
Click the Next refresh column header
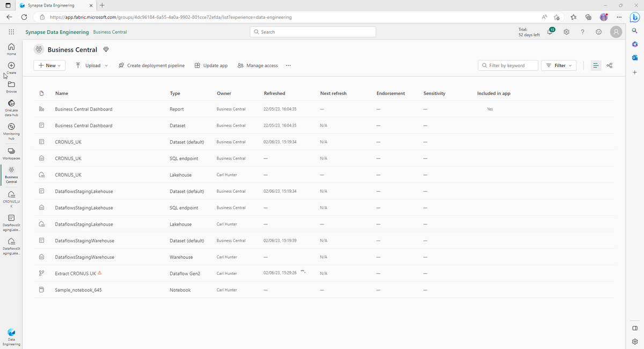pyautogui.click(x=333, y=93)
